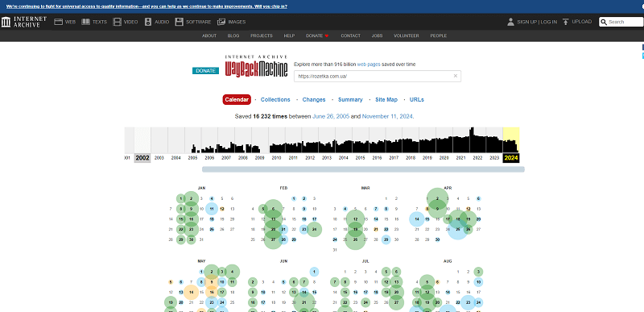Screen dimensions: 644x312
Task: Open the CONTACT menu item
Action: pyautogui.click(x=350, y=35)
